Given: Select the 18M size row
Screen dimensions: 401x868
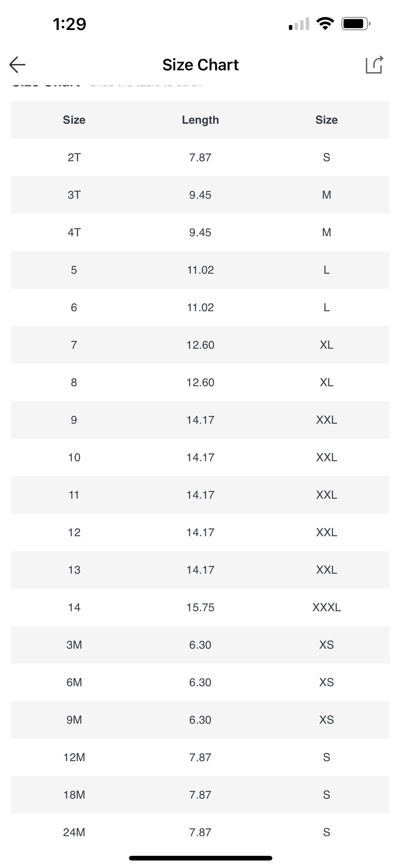Looking at the screenshot, I should click(x=200, y=795).
